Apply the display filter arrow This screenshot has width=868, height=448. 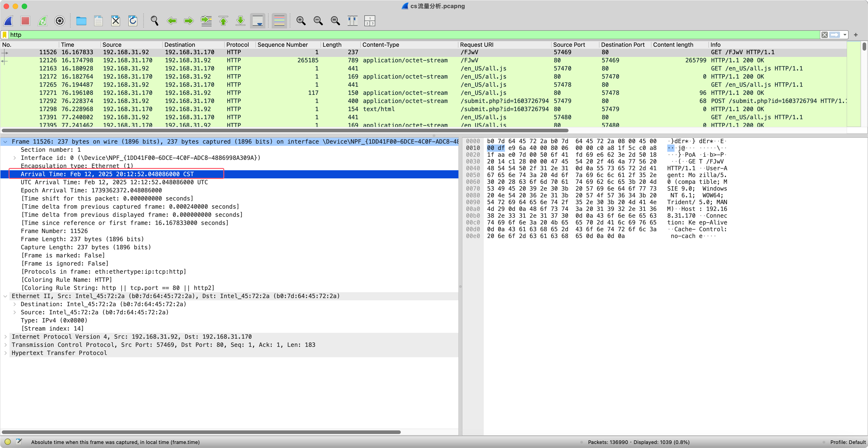pos(834,35)
